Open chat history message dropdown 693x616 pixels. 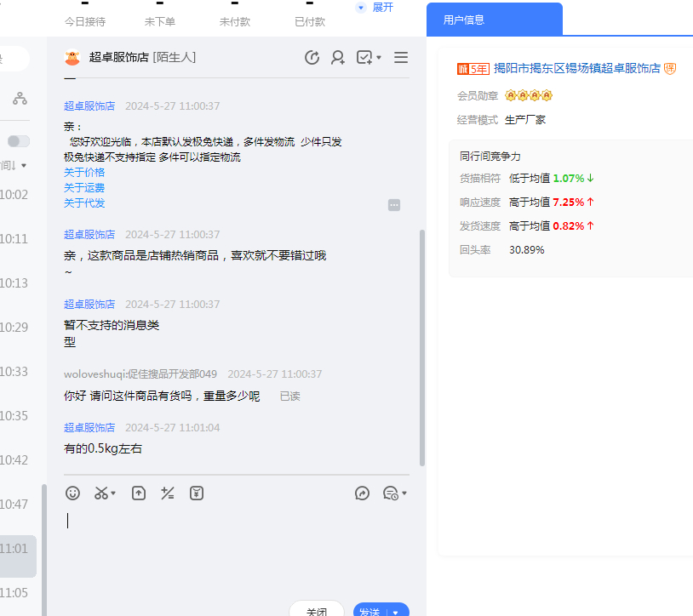tap(395, 493)
